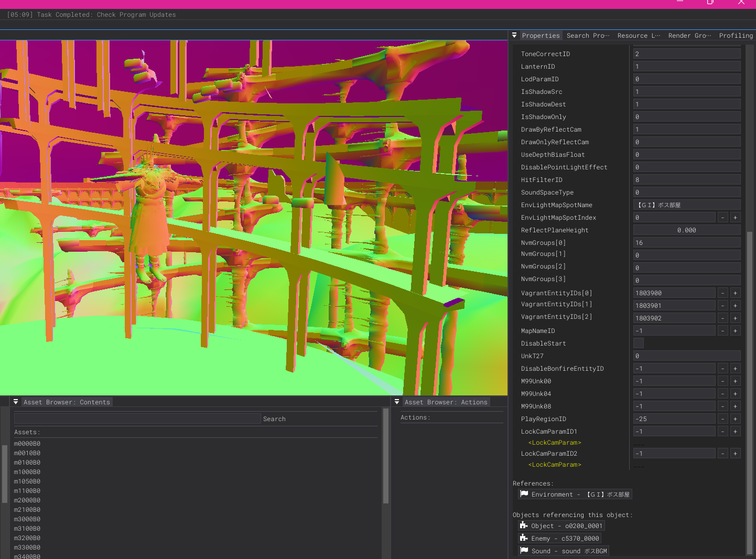Click the Properties panel vertical scrollbar
The image size is (756, 559).
[750, 393]
